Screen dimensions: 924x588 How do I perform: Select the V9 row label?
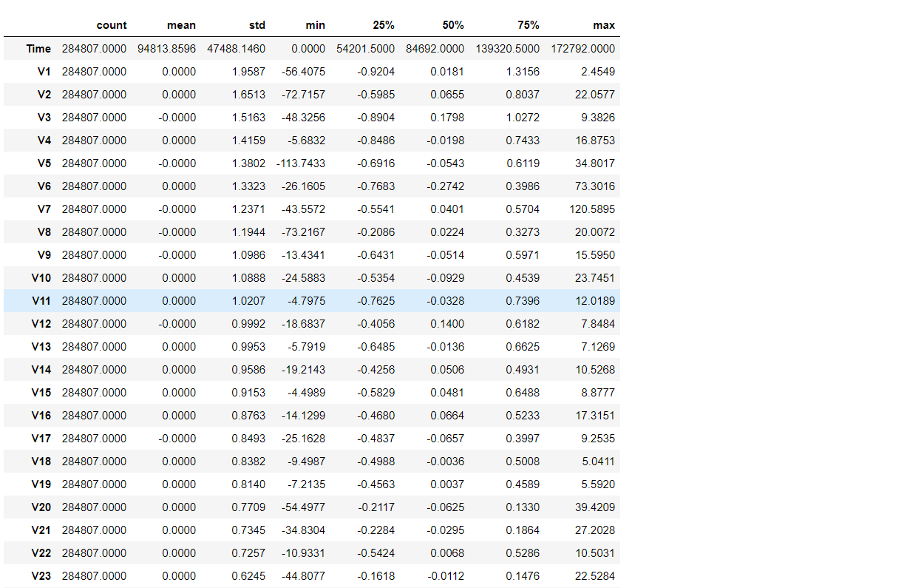pos(44,255)
